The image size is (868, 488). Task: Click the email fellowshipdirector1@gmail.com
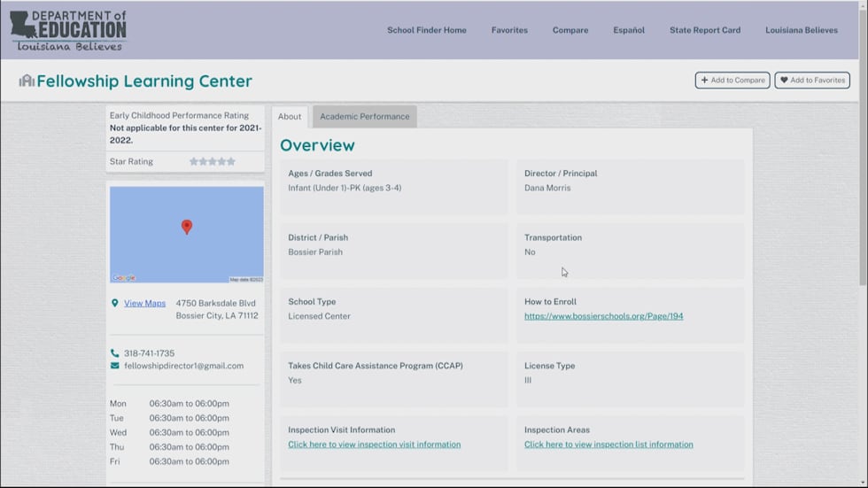click(184, 366)
